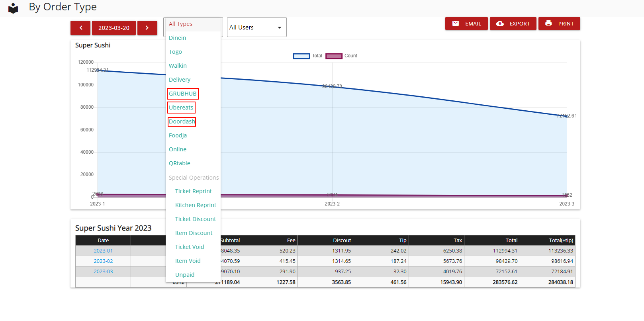Click the 2023-2 data point on Total line
This screenshot has height=321, width=644.
[x=332, y=86]
